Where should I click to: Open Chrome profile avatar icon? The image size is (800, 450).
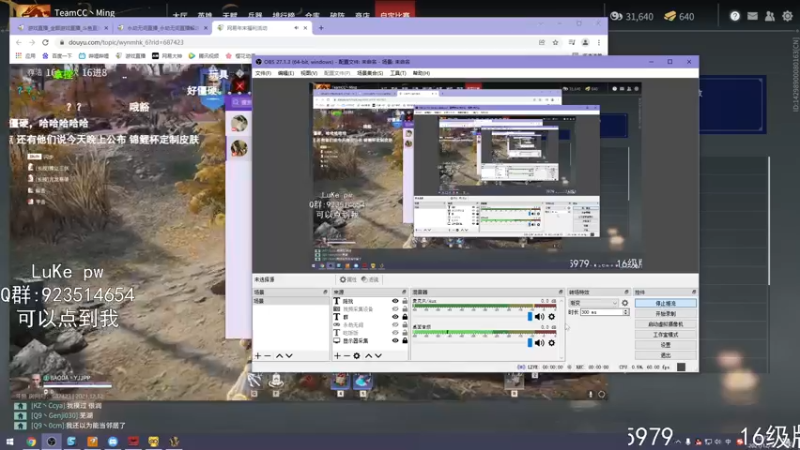[x=585, y=42]
